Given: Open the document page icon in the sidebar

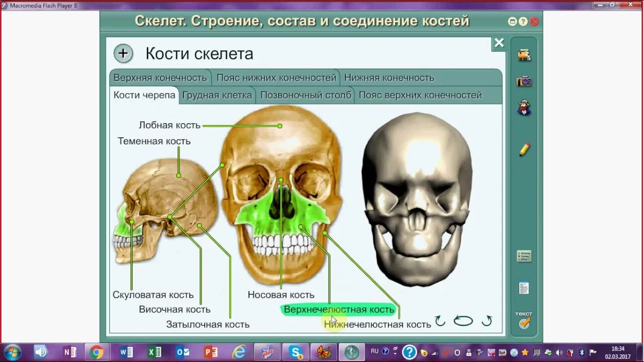Looking at the screenshot, I should pyautogui.click(x=524, y=288).
